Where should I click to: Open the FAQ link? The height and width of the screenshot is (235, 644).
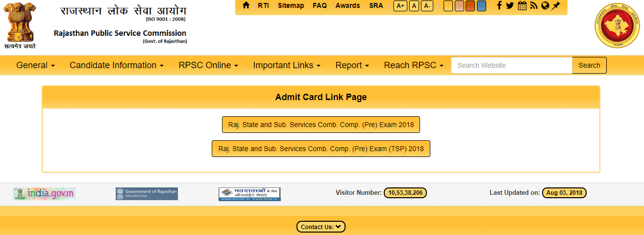click(x=320, y=5)
